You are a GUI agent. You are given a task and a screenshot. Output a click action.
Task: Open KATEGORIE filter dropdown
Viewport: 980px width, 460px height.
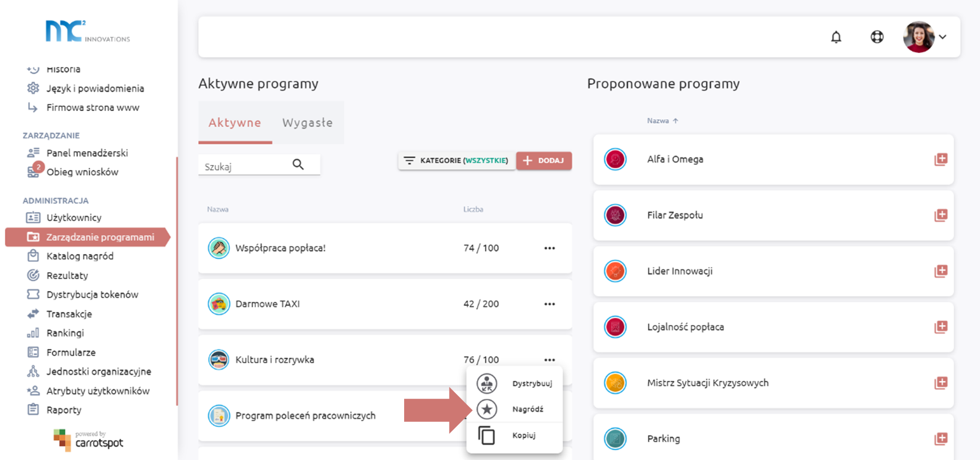[x=456, y=161]
